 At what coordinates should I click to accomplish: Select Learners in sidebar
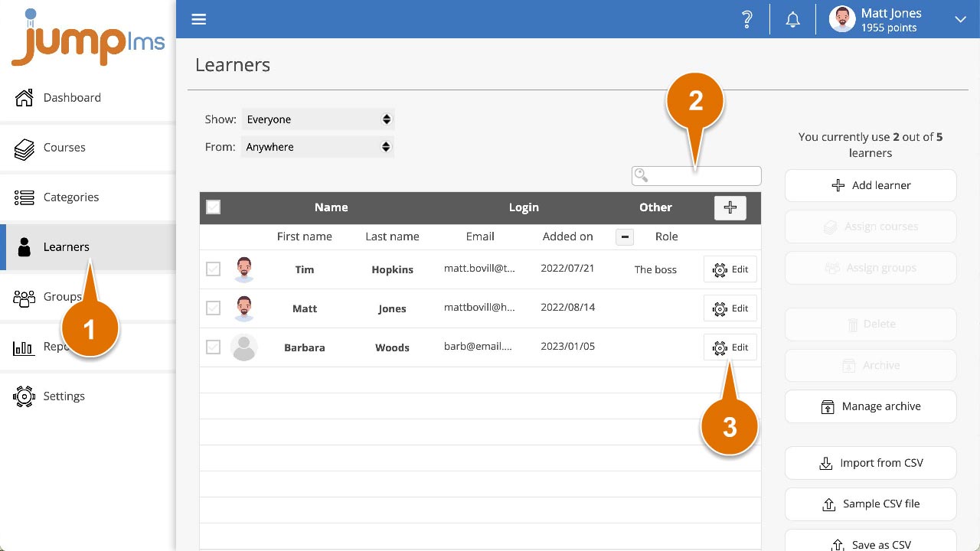(x=88, y=246)
